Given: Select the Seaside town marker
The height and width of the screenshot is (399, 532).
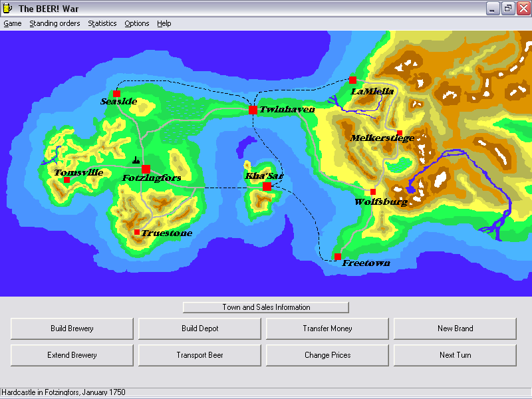Looking at the screenshot, I should click(116, 93).
